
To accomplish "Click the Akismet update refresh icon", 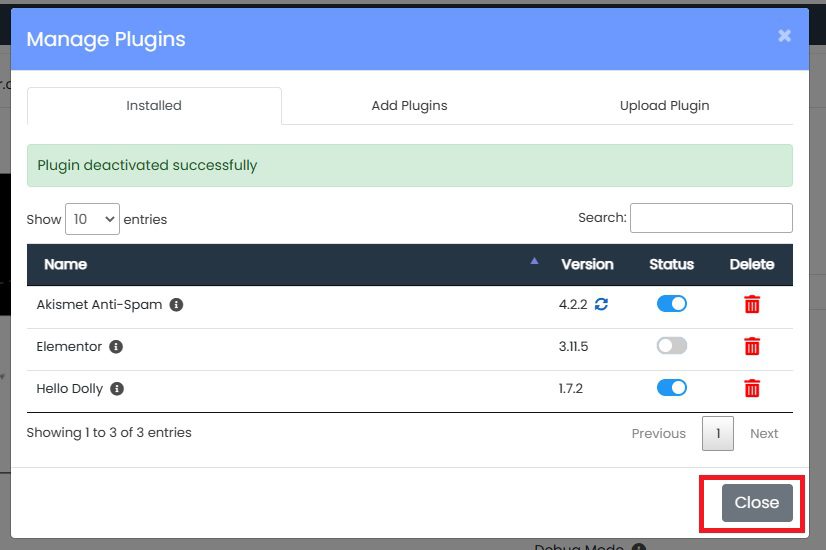I will (x=601, y=304).
